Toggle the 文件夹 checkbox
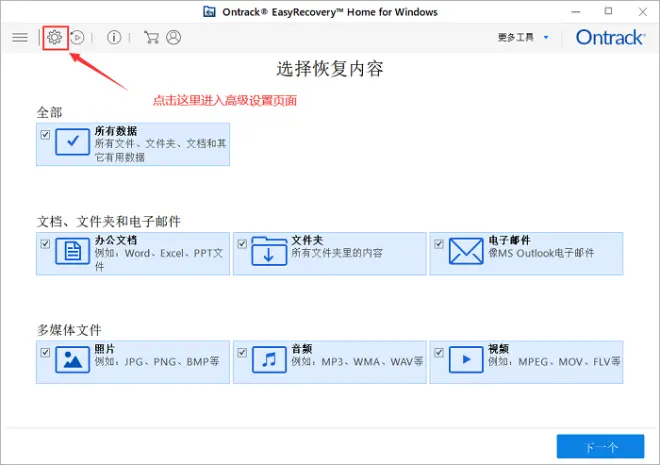Screen dimensions: 660x465 tap(242, 244)
